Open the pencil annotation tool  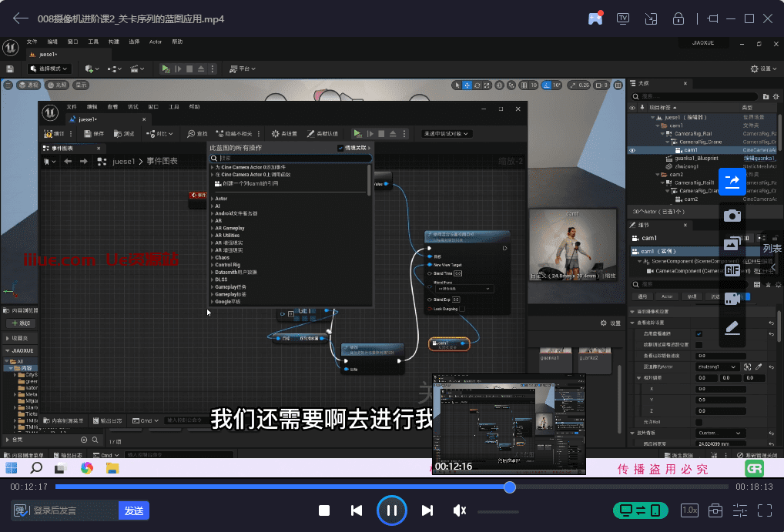pyautogui.click(x=732, y=328)
